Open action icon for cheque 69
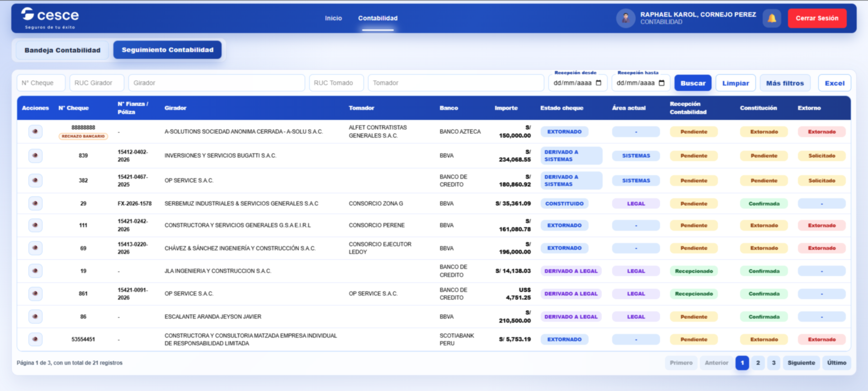 tap(35, 248)
